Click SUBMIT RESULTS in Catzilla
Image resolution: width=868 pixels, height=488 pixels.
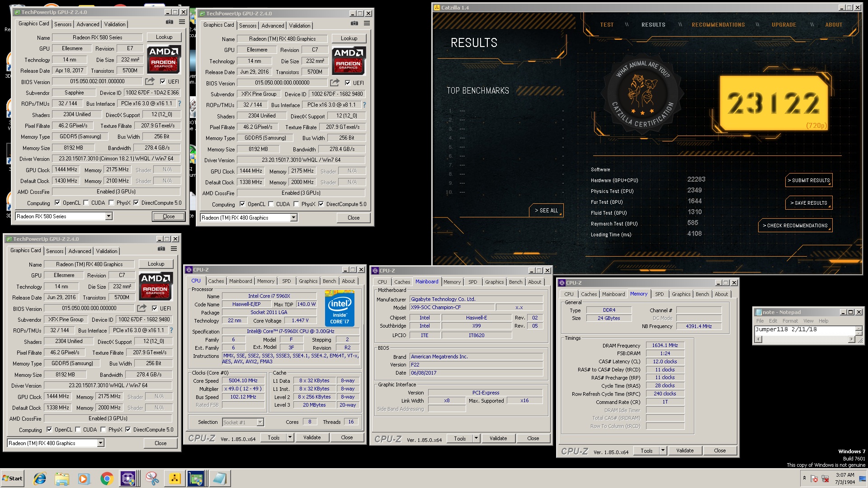click(x=808, y=180)
